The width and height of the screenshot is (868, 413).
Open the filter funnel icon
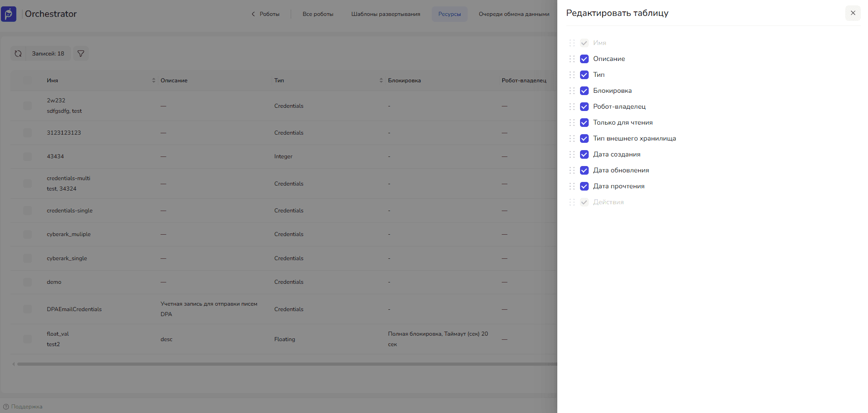point(81,54)
